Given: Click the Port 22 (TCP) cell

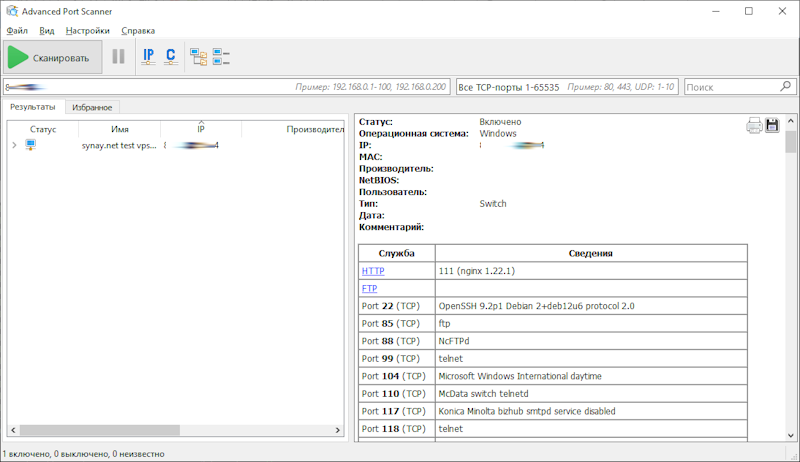Looking at the screenshot, I should 396,306.
